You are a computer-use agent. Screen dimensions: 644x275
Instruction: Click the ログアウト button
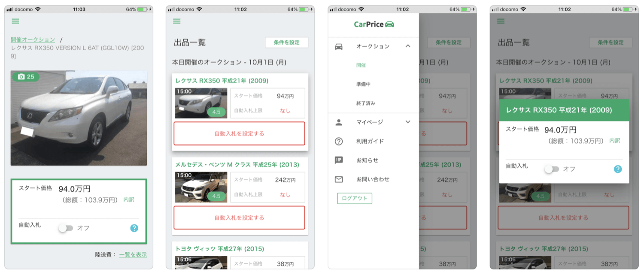pos(354,198)
